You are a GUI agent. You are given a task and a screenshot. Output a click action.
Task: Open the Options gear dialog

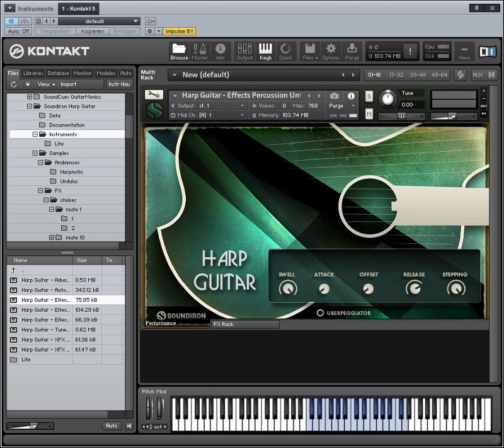pos(331,52)
